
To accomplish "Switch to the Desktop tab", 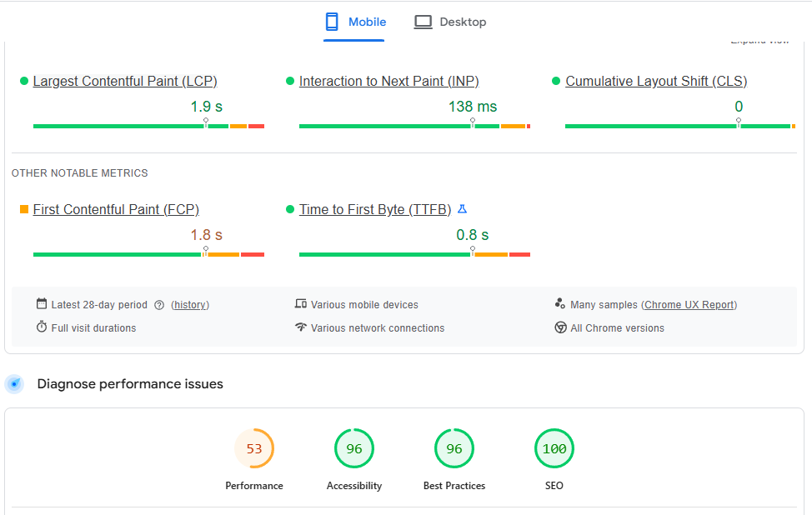I will click(450, 22).
